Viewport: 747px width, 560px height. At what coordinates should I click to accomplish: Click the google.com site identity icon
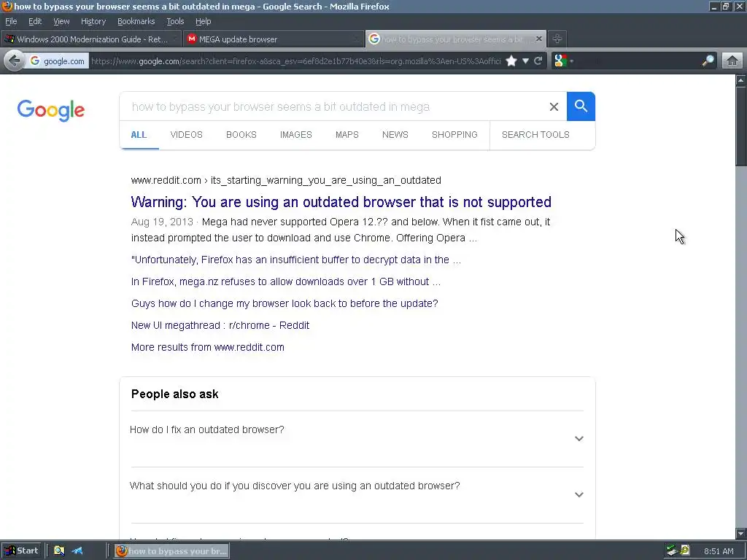57,61
